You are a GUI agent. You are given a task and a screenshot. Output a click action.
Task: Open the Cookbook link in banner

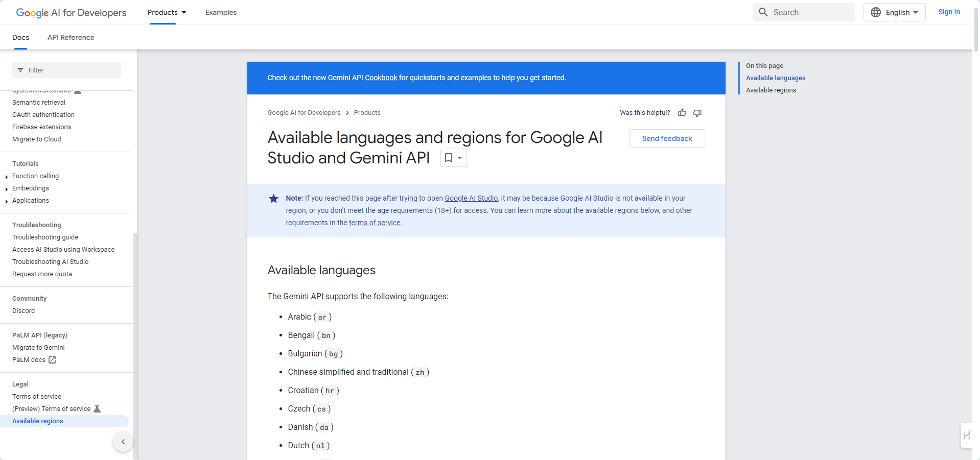tap(381, 78)
